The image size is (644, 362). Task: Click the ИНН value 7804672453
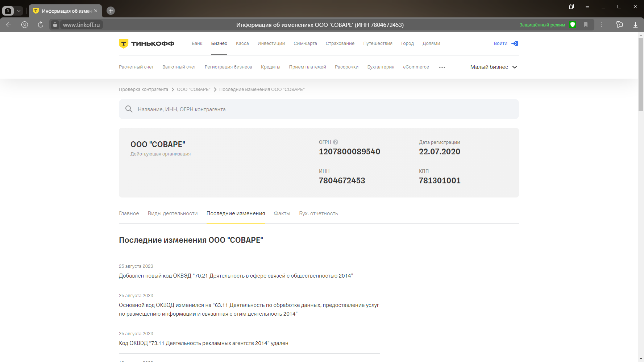click(x=342, y=180)
